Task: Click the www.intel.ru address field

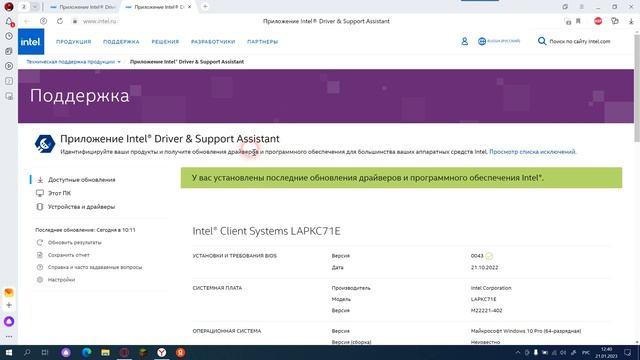Action: click(x=100, y=21)
